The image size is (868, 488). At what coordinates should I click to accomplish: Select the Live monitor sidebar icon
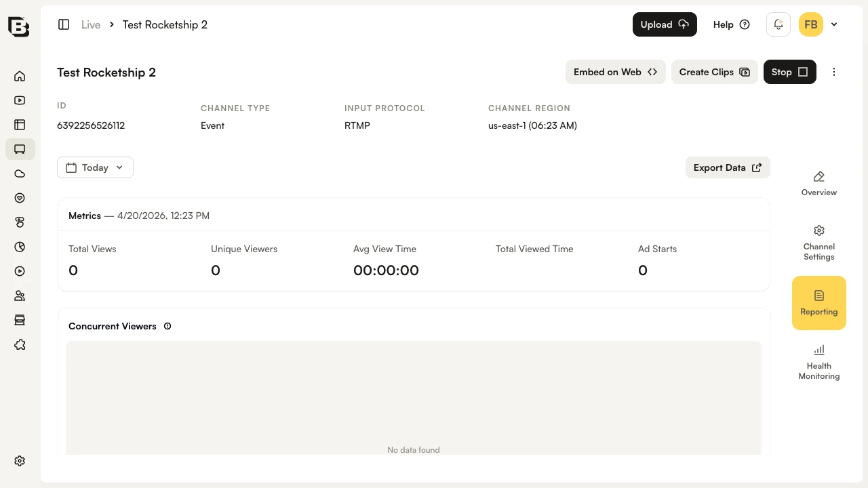(x=20, y=149)
